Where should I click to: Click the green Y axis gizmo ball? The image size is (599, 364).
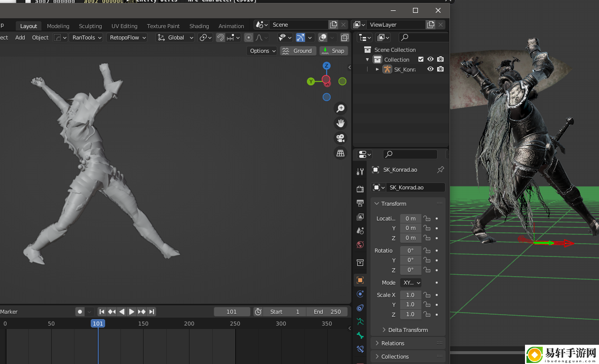(x=311, y=81)
